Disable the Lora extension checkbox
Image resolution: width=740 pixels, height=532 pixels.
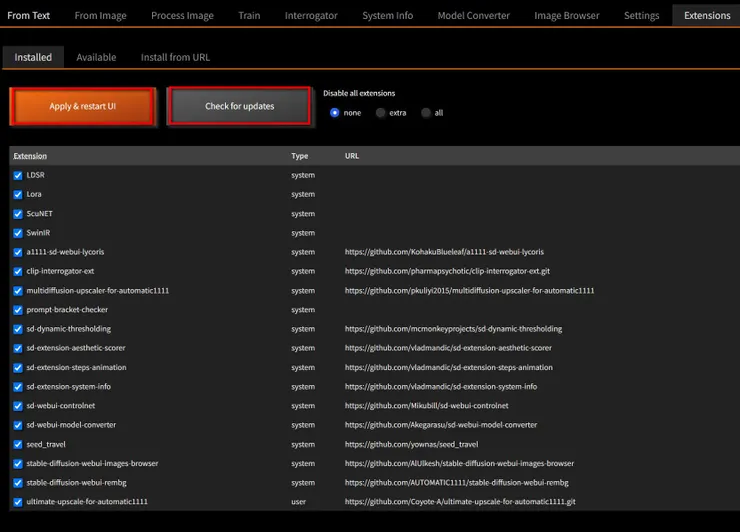18,194
